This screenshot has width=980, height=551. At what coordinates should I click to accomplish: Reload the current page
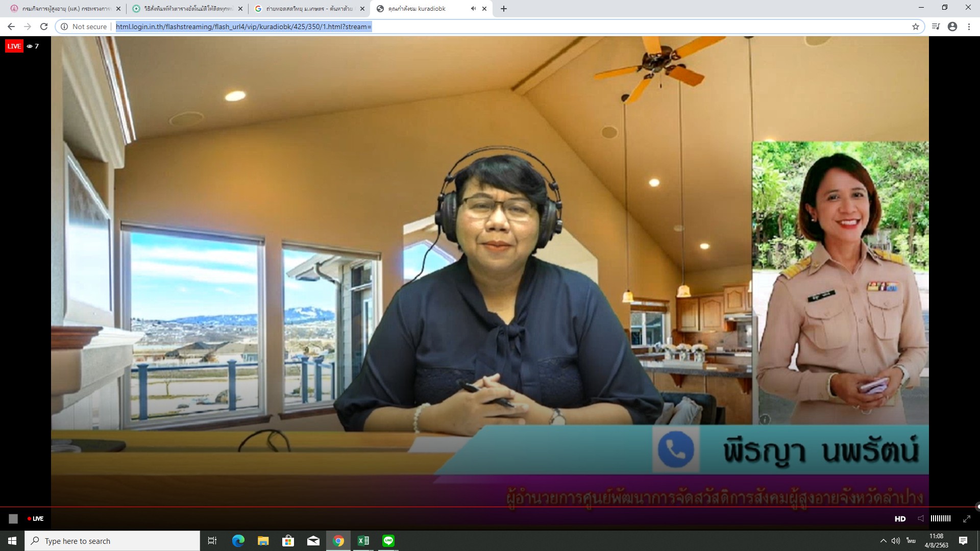pyautogui.click(x=44, y=27)
